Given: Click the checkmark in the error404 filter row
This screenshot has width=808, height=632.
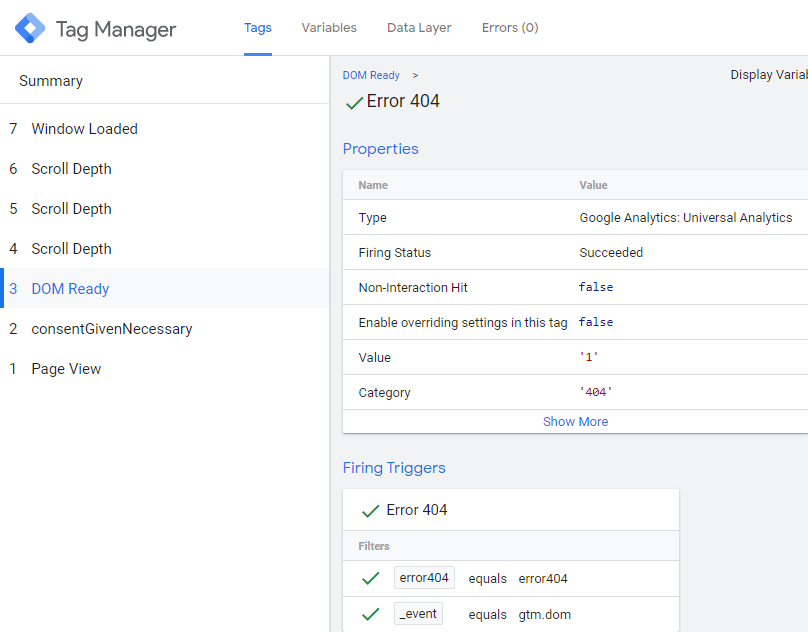Looking at the screenshot, I should point(371,578).
